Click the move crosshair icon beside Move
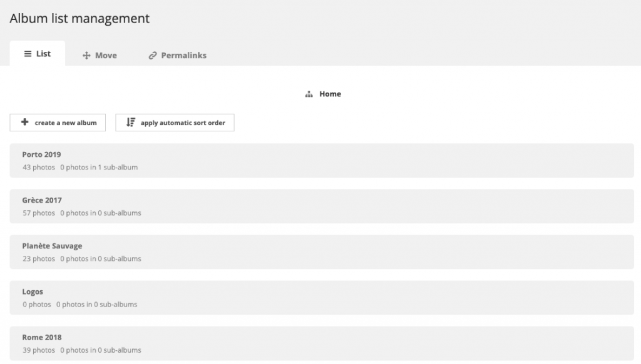The height and width of the screenshot is (364, 641). point(87,55)
